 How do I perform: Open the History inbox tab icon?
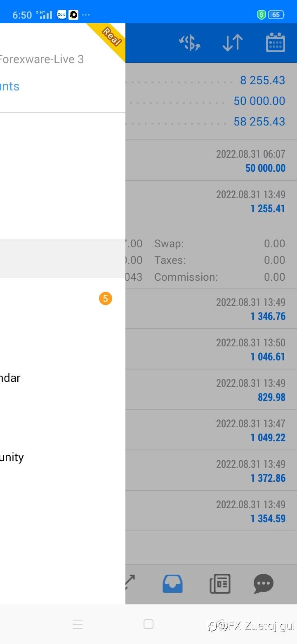tap(172, 584)
